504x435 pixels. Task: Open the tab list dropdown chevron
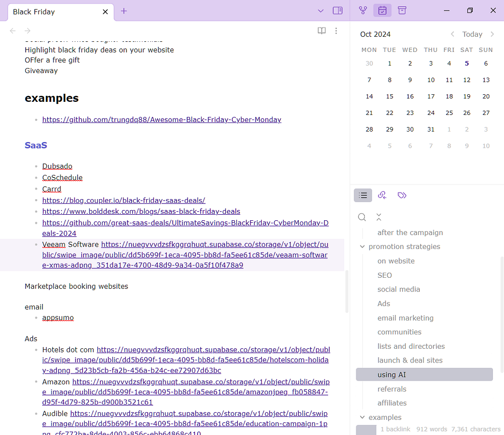point(321,11)
